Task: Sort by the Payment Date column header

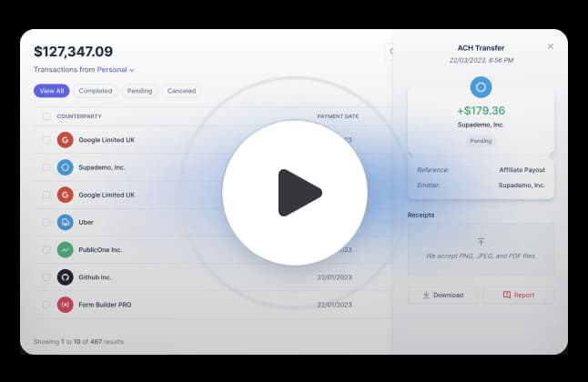Action: coord(337,116)
